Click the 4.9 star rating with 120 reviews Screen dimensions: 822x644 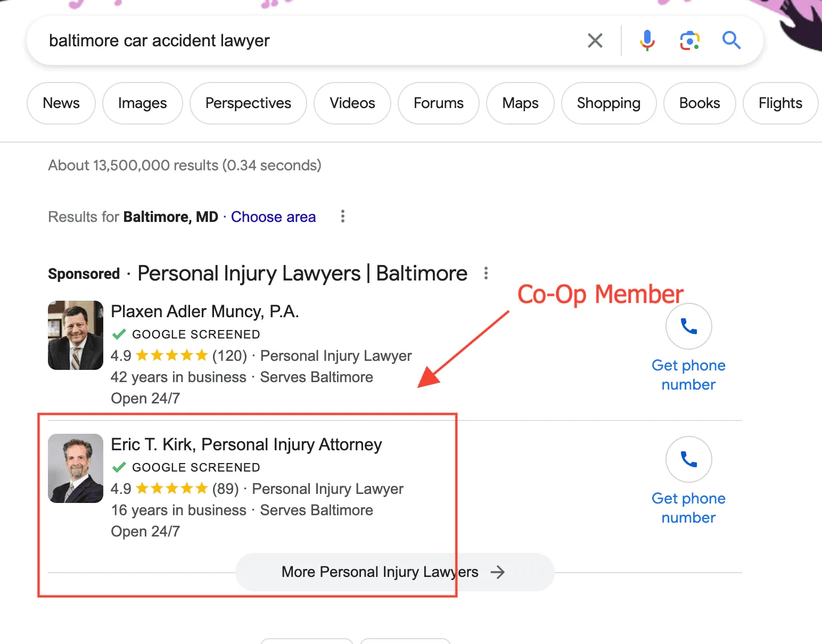pyautogui.click(x=179, y=356)
